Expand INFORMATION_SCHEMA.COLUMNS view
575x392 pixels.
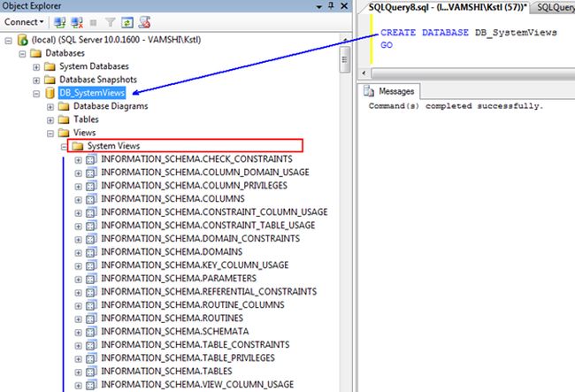(x=78, y=199)
